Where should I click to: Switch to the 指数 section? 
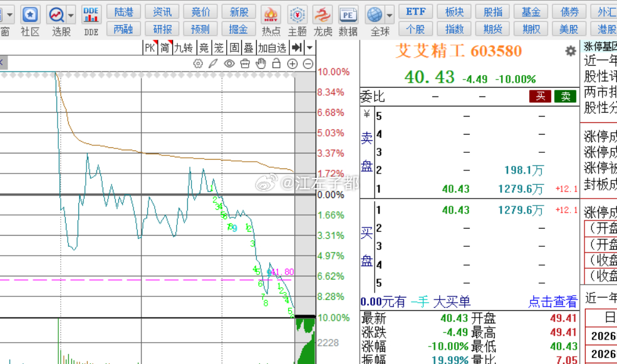[x=454, y=29]
